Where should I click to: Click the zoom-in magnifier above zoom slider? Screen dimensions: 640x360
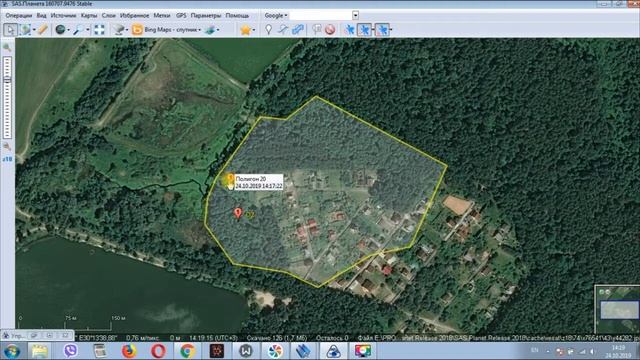coord(7,47)
